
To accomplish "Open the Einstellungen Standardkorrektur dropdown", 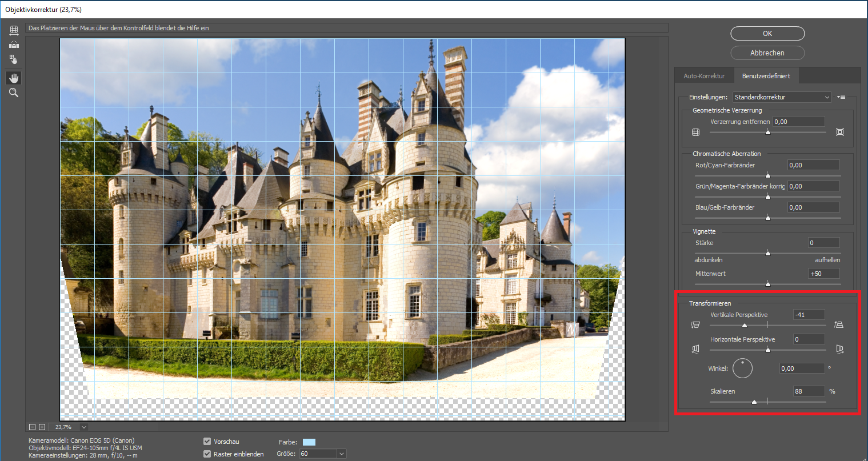I will click(x=782, y=97).
